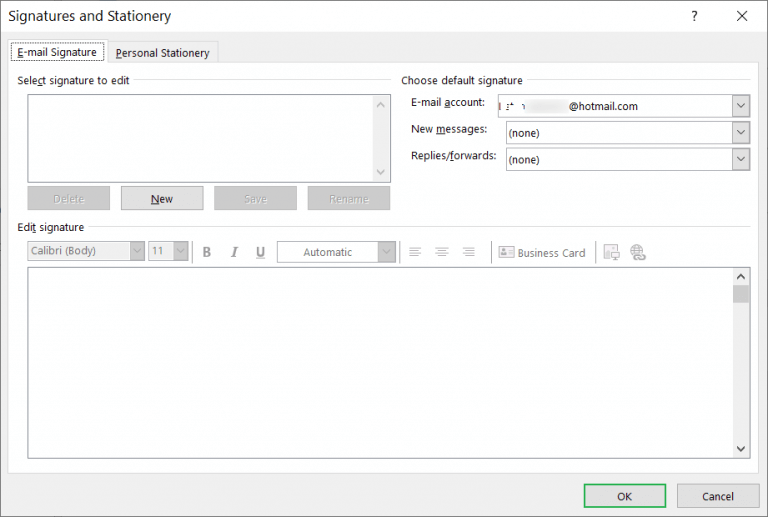This screenshot has height=517, width=768.
Task: Click the Save signature button
Action: pos(255,198)
